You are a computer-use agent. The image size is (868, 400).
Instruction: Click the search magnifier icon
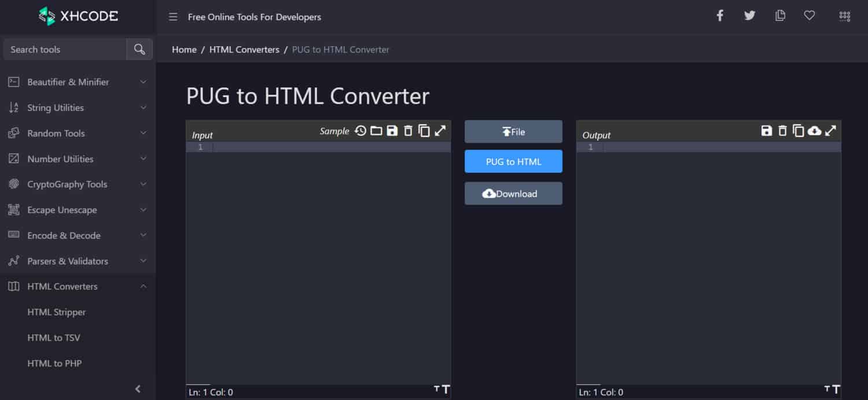tap(139, 49)
